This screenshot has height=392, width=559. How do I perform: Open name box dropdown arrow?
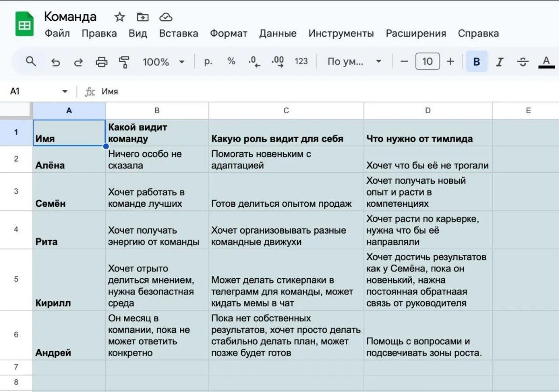coord(65,91)
